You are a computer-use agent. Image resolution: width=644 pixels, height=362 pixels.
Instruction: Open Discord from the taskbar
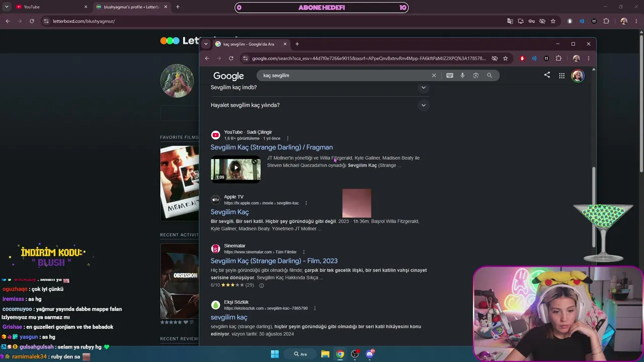pyautogui.click(x=370, y=354)
